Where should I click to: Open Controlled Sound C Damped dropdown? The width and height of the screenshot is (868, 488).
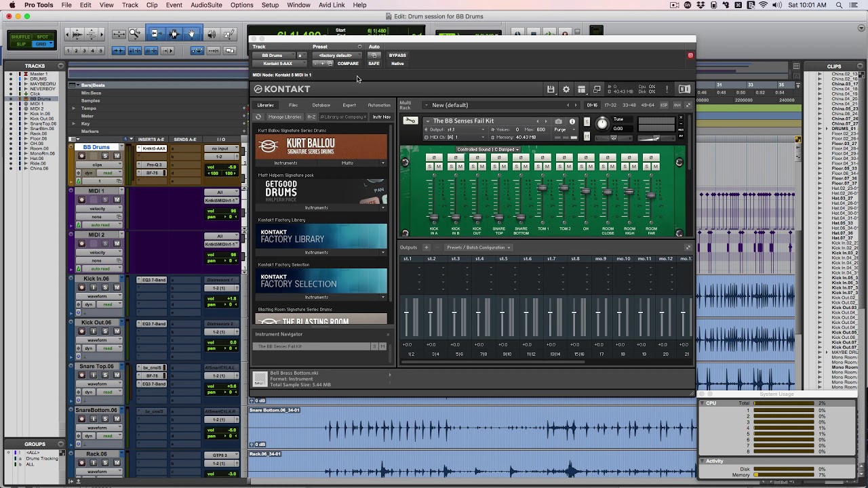pyautogui.click(x=487, y=149)
